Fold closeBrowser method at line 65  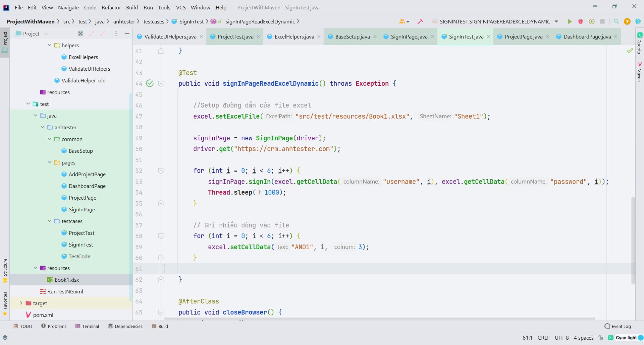161,312
